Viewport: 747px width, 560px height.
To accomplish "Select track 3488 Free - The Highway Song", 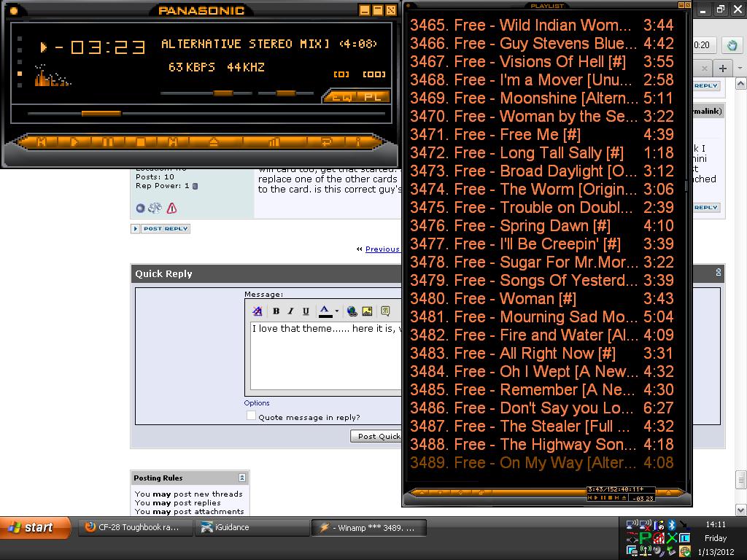I will [x=542, y=444].
